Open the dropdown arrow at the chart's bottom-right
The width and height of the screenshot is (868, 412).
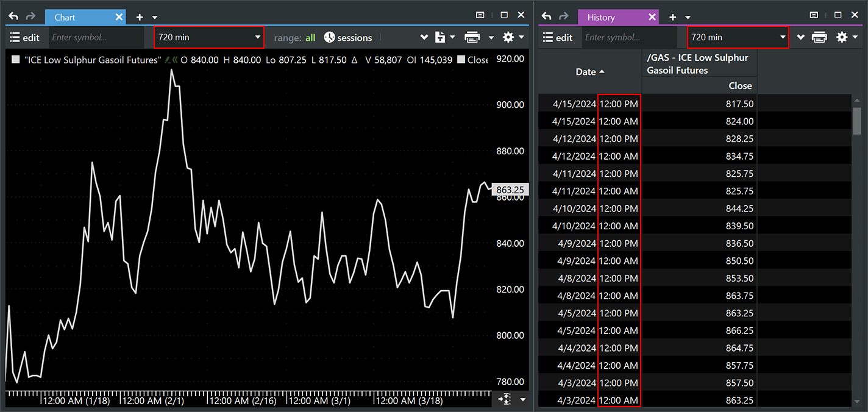[523, 400]
